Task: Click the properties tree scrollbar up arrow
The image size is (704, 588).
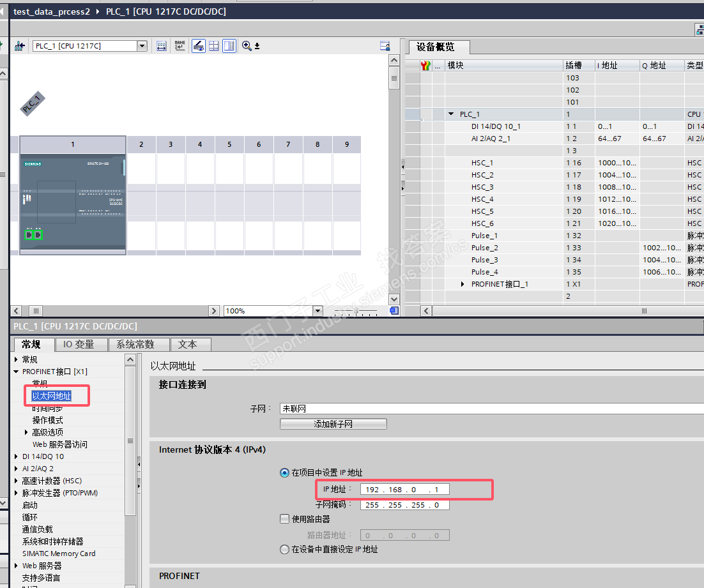Action: coord(130,359)
